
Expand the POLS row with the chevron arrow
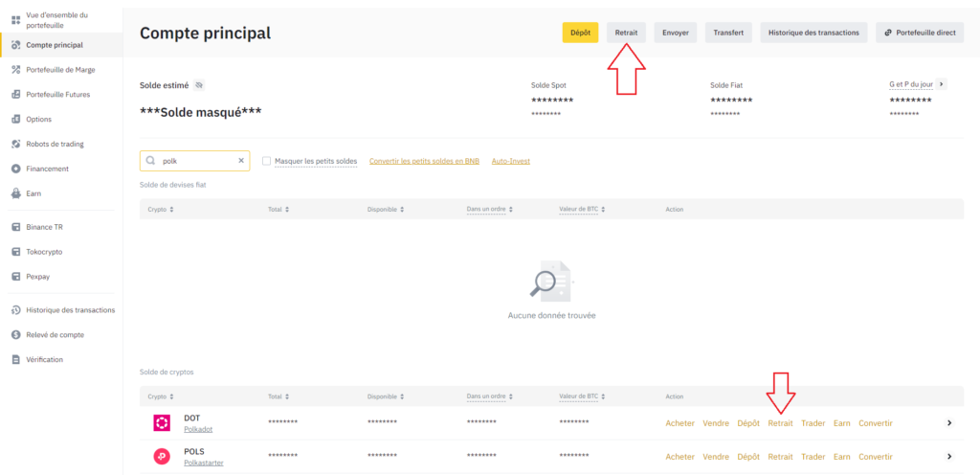(x=949, y=456)
